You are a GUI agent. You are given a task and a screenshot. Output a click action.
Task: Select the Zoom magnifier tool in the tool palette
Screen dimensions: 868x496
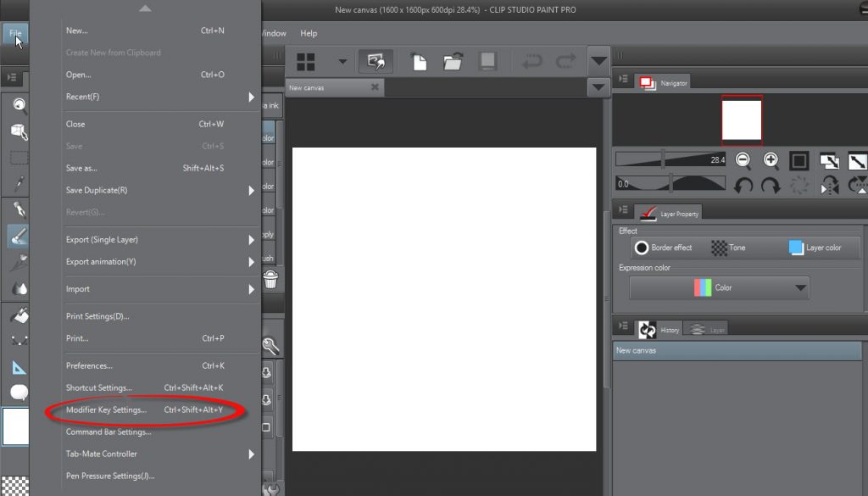tap(19, 105)
